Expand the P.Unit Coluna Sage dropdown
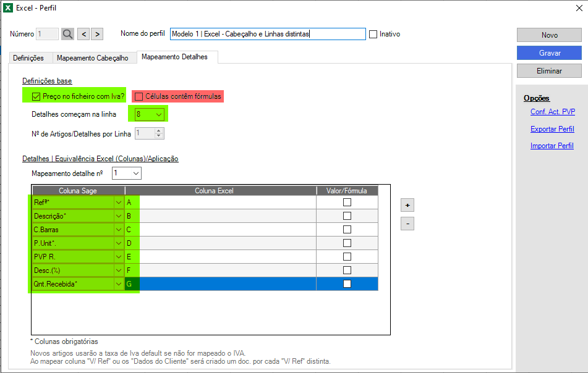The width and height of the screenshot is (588, 373). click(119, 243)
